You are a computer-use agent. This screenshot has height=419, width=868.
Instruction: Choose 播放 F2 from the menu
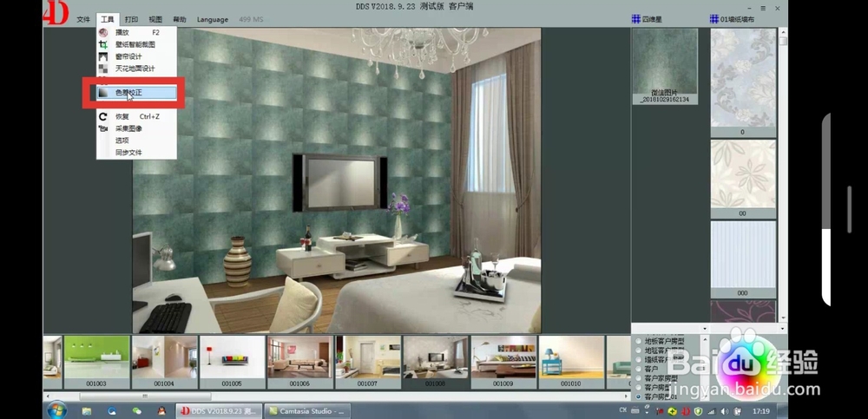[x=137, y=33]
